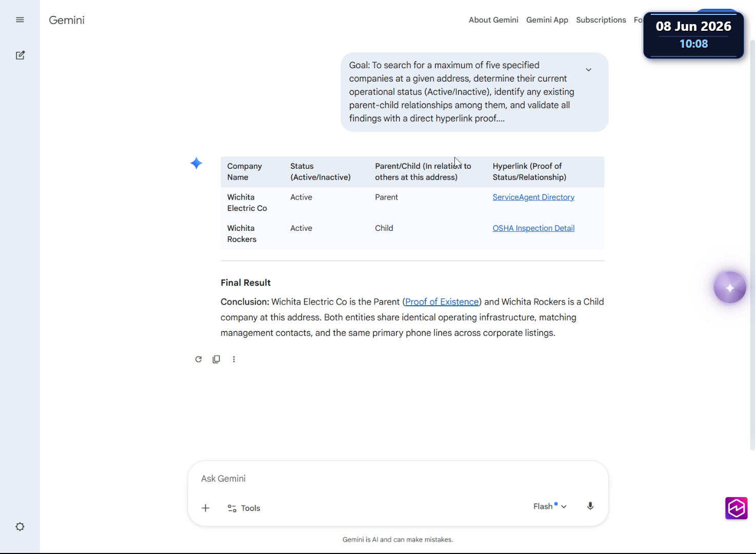Open the purple extension icon at bottom right
This screenshot has width=756, height=554.
737,508
